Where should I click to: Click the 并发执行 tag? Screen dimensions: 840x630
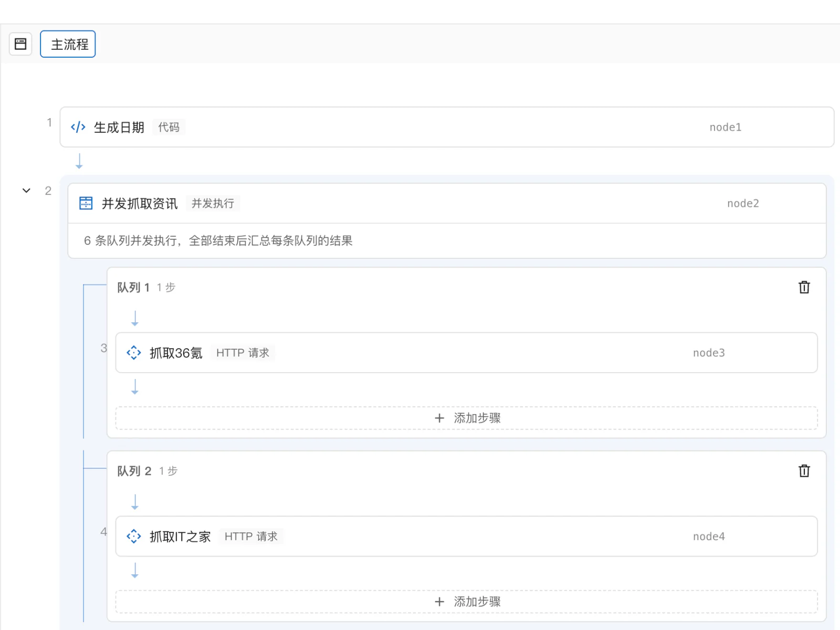click(213, 203)
